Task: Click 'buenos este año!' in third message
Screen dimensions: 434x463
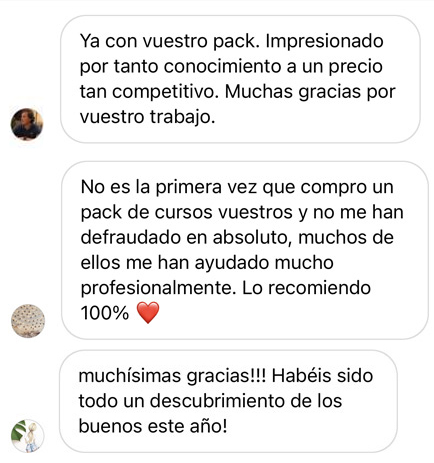Action: (153, 426)
